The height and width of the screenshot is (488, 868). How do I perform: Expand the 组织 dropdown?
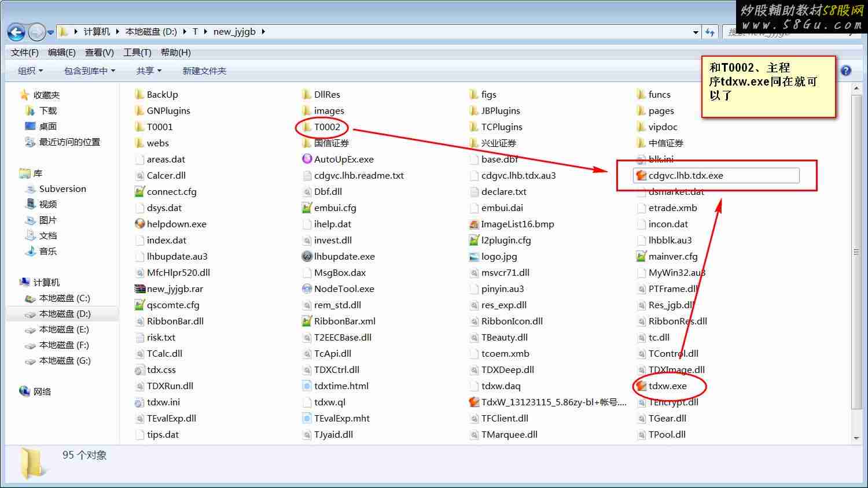30,71
